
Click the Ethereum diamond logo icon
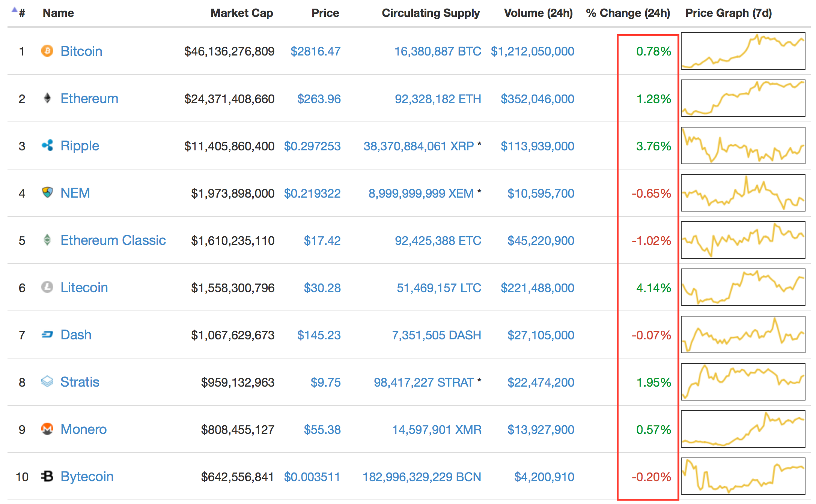pyautogui.click(x=47, y=98)
